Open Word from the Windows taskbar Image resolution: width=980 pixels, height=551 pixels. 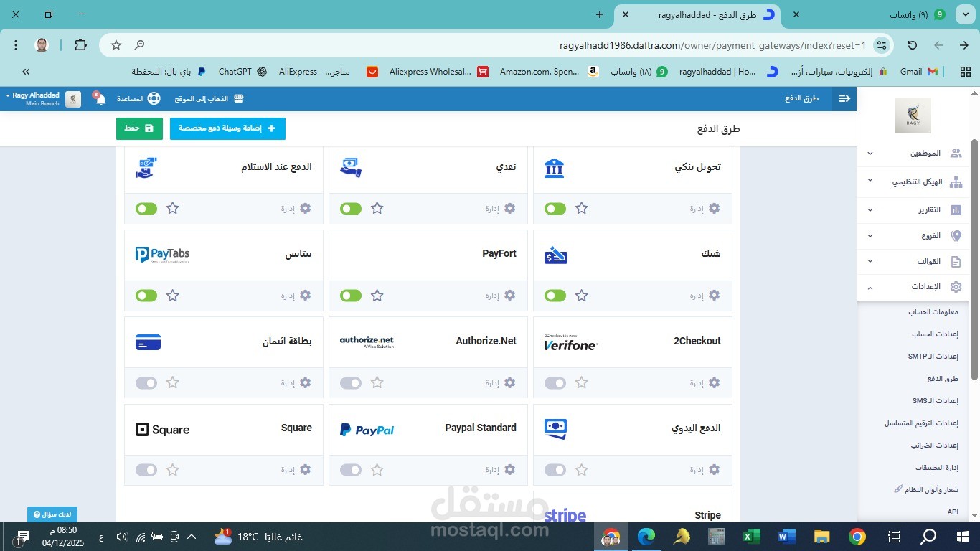click(x=787, y=537)
